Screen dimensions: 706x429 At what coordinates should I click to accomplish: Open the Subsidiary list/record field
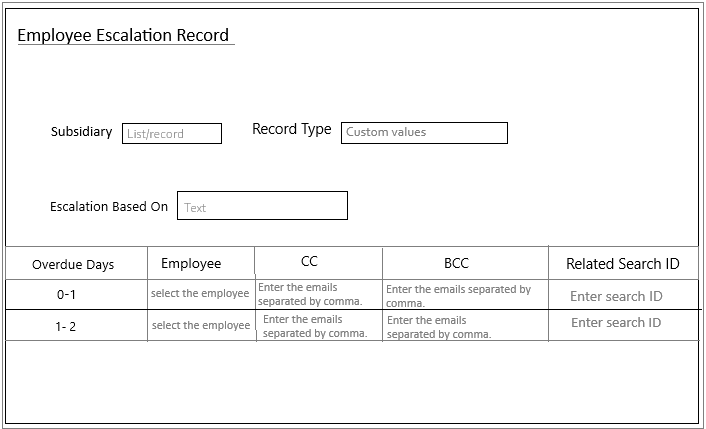click(172, 134)
